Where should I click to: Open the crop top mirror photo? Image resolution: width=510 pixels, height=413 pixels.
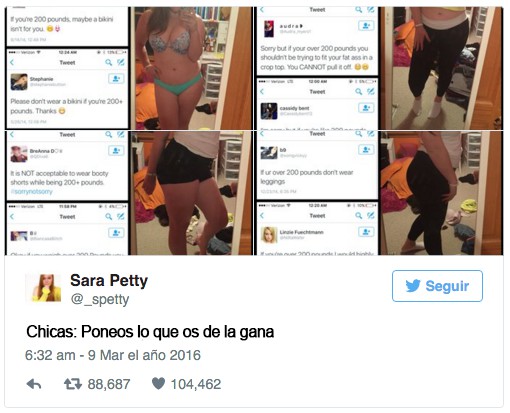click(x=441, y=68)
